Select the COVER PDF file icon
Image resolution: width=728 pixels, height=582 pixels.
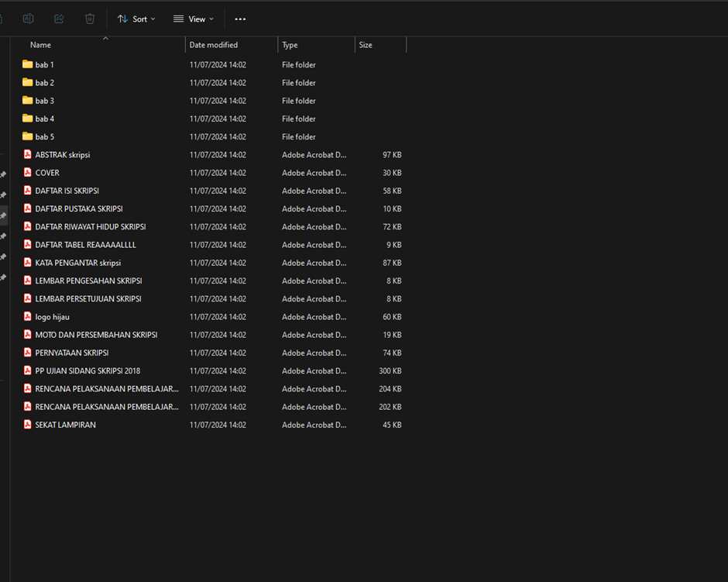(x=28, y=173)
